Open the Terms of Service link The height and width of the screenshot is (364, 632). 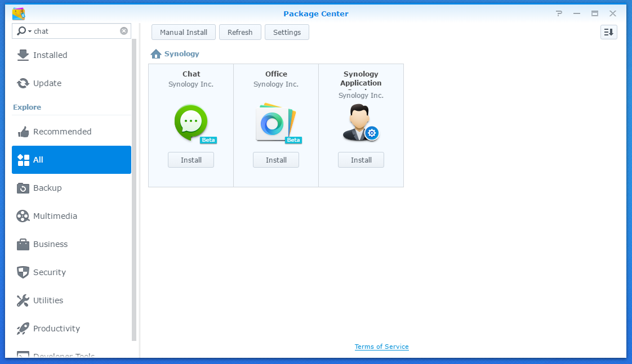[x=381, y=347]
